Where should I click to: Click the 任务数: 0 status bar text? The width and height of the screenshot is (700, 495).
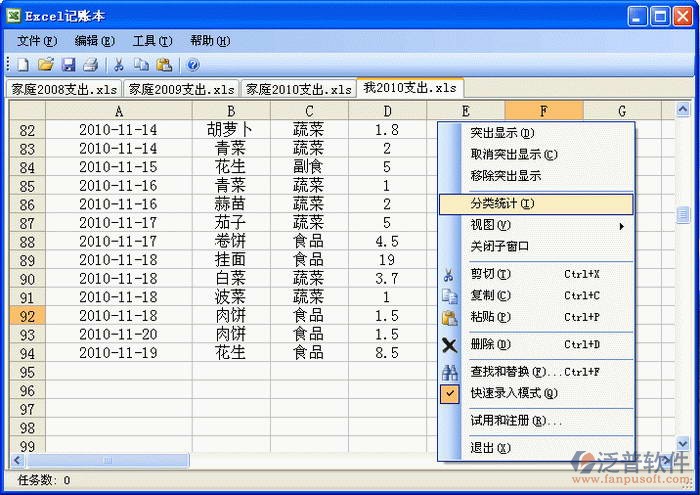click(x=44, y=480)
